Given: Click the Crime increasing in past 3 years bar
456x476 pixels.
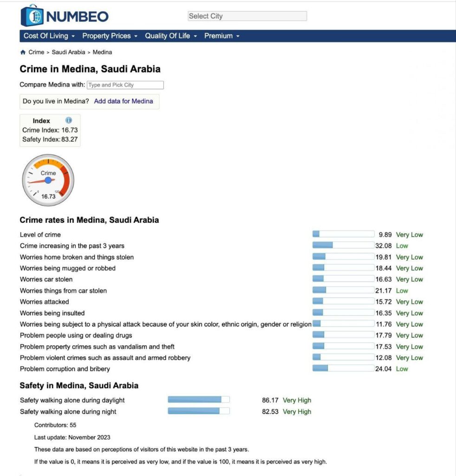Looking at the screenshot, I should coord(343,245).
